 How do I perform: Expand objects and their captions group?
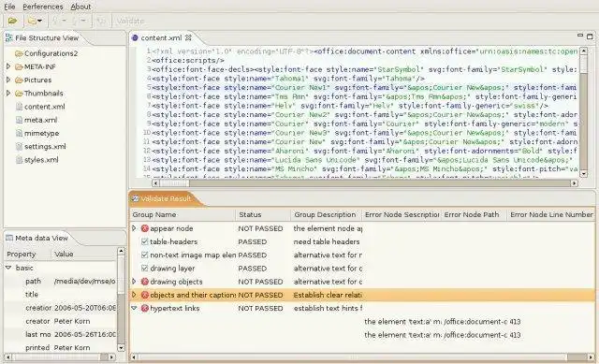[134, 295]
